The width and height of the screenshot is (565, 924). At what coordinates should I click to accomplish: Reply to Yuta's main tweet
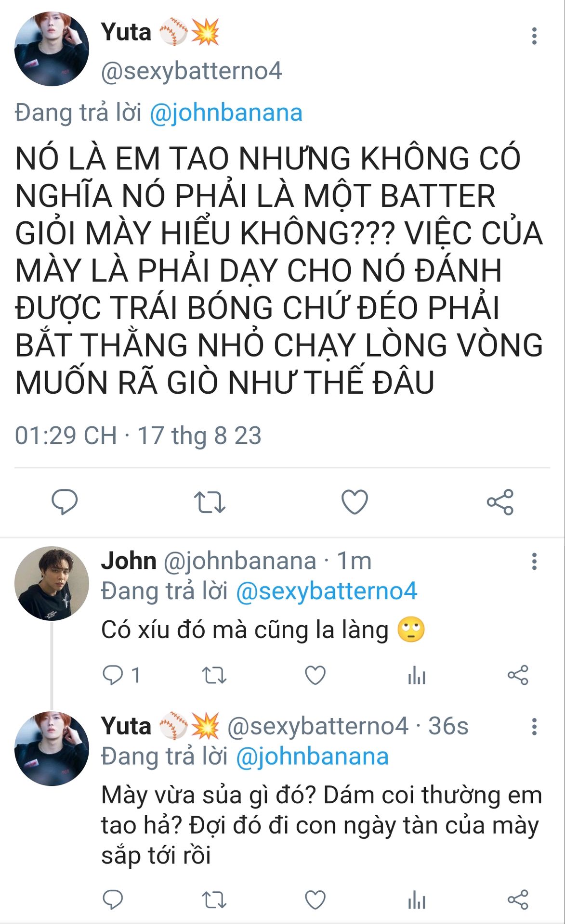pos(65,502)
